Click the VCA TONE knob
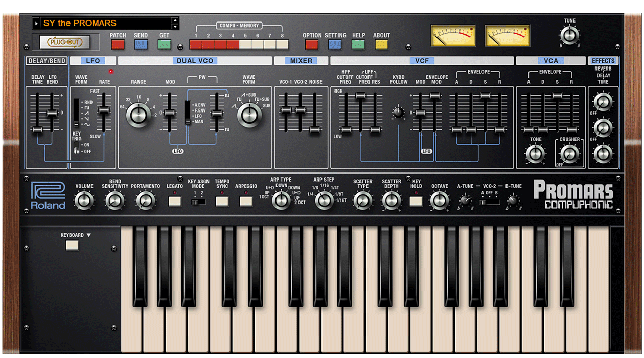Image resolution: width=644 pixels, height=358 pixels. (x=536, y=153)
